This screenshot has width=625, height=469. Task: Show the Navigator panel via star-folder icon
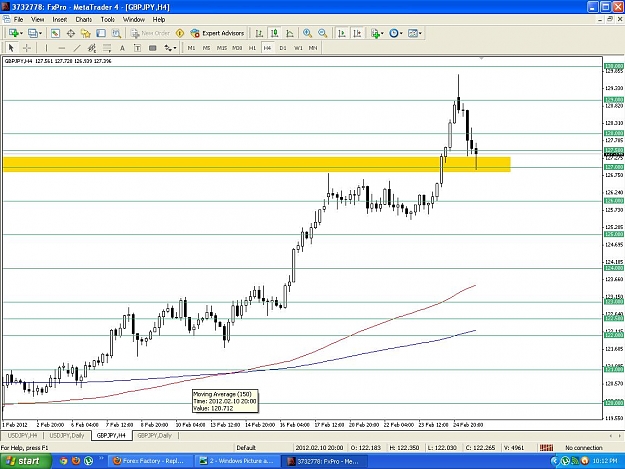pos(86,33)
